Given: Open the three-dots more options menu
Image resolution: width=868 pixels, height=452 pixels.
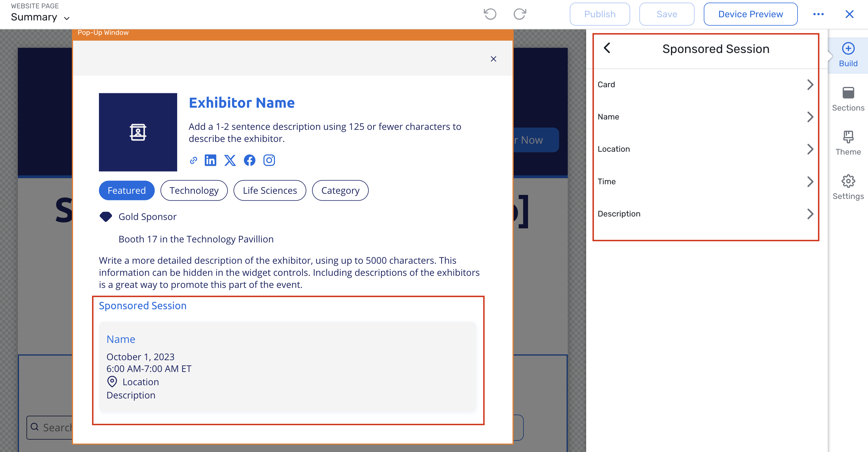Looking at the screenshot, I should coord(818,14).
